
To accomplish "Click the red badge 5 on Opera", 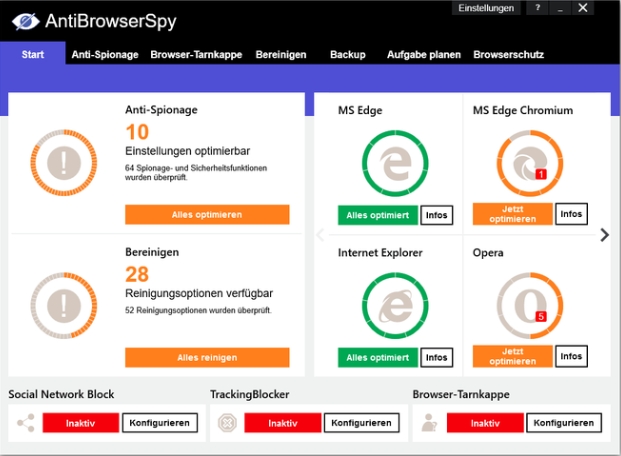I will (541, 316).
